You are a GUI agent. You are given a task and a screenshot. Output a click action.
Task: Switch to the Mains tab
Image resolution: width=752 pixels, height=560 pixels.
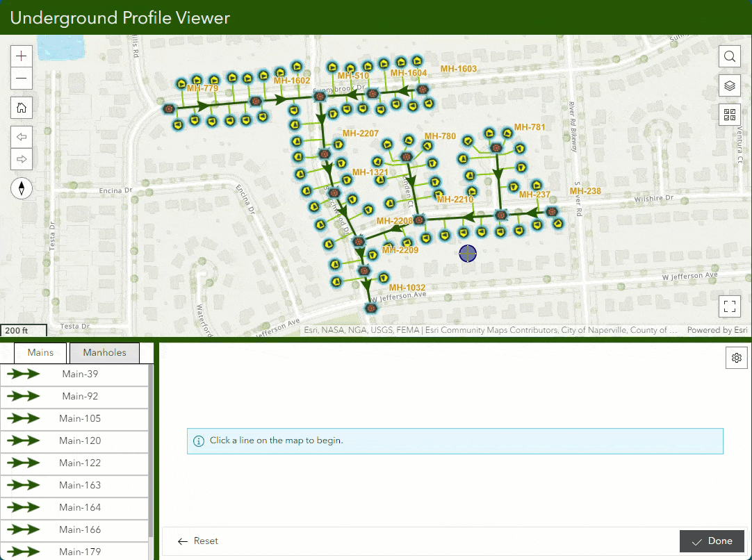[x=40, y=352]
